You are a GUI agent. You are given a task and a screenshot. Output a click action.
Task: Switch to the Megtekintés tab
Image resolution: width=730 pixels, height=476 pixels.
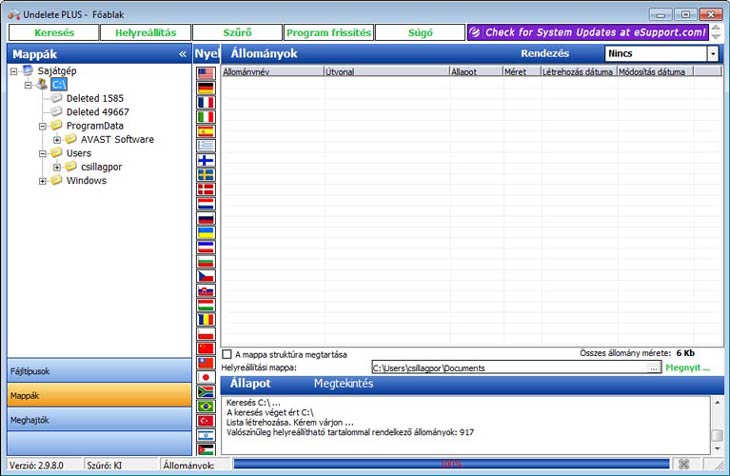click(343, 384)
